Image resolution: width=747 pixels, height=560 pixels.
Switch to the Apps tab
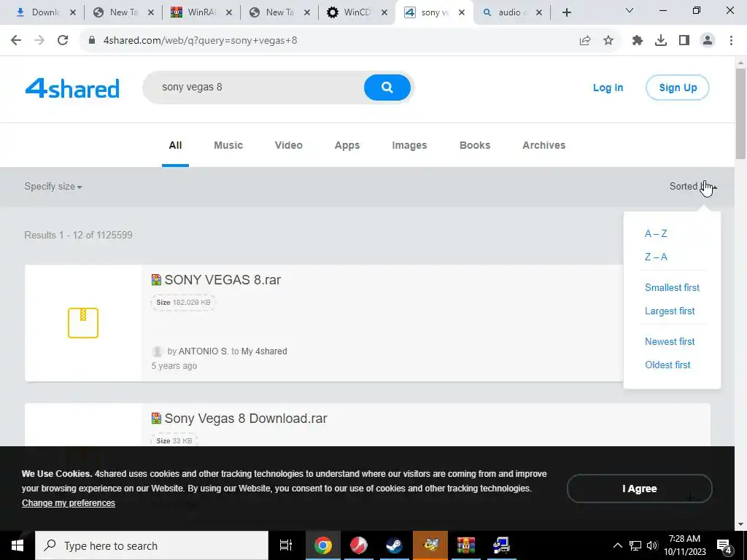347,145
